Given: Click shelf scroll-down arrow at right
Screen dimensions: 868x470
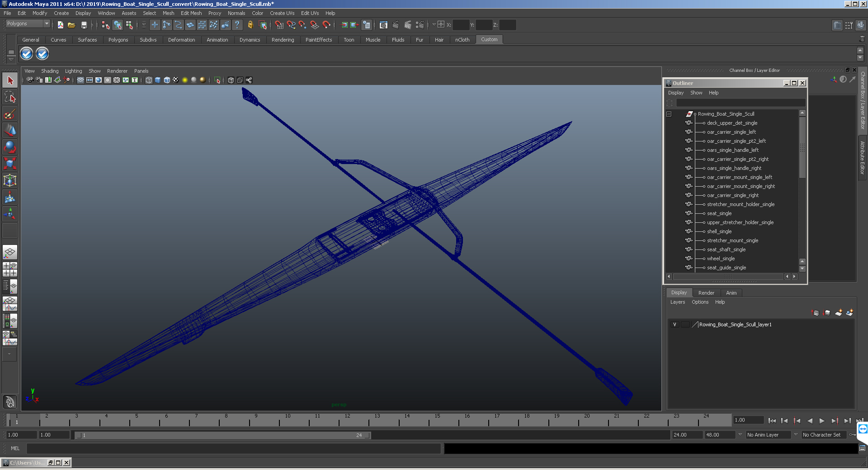Looking at the screenshot, I should tap(860, 58).
